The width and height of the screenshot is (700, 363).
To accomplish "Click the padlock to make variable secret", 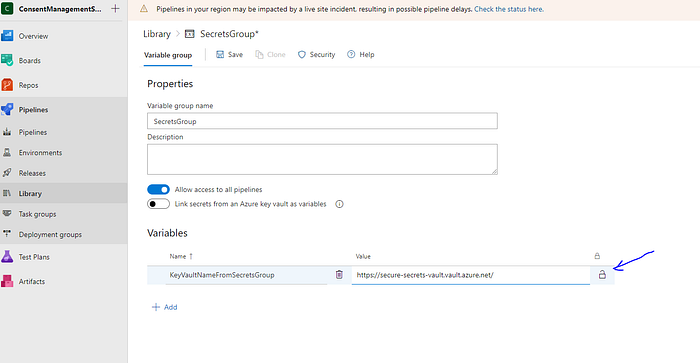I will pyautogui.click(x=602, y=275).
